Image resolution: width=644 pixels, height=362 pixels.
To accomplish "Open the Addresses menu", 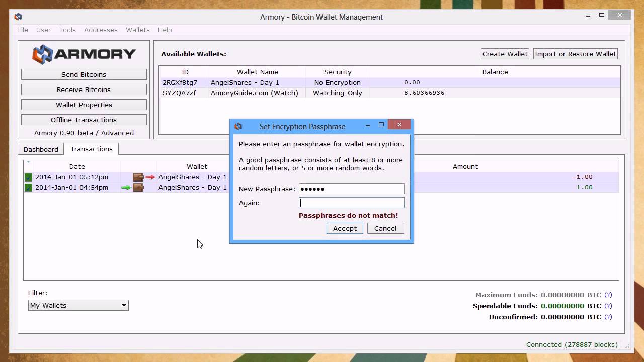I will [101, 30].
